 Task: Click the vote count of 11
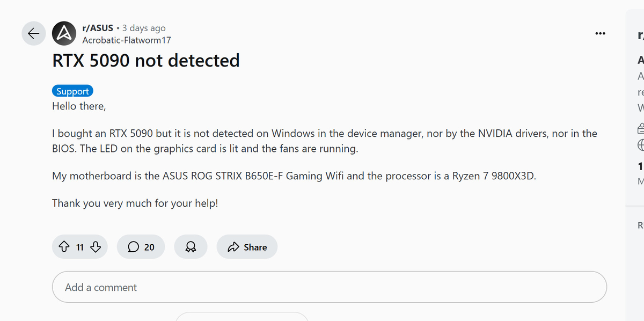[x=80, y=247]
